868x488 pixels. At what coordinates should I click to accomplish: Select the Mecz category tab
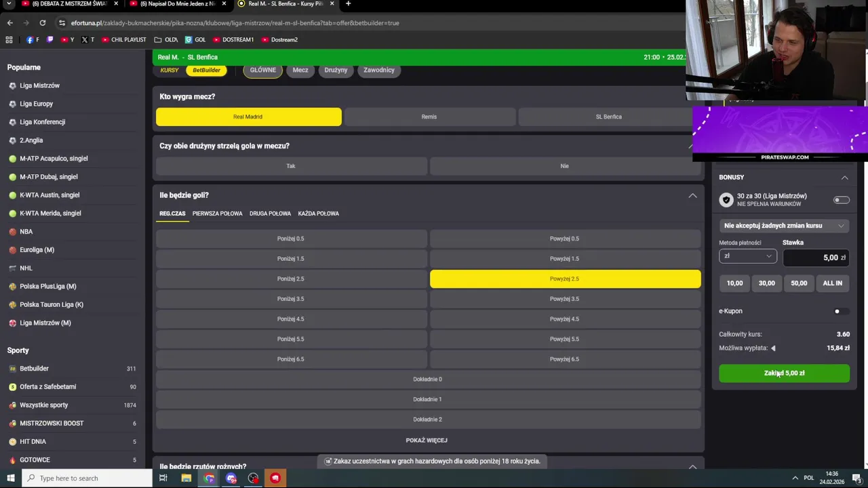300,70
